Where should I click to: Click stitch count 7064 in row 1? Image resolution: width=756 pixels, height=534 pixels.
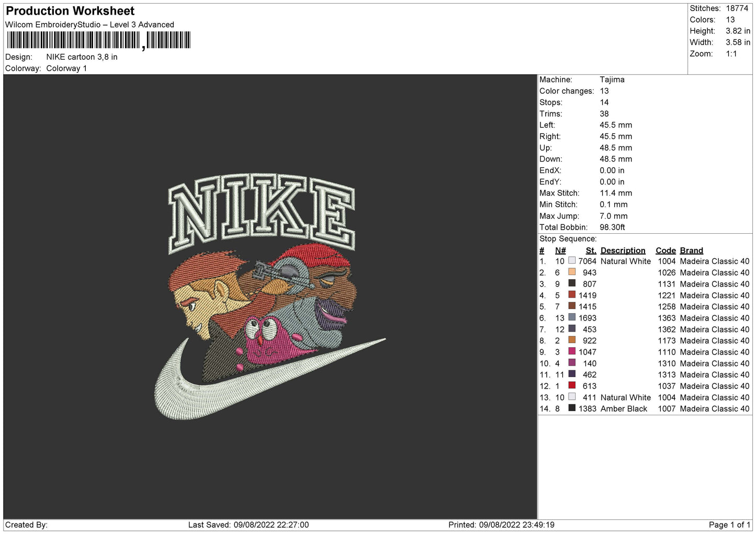point(587,261)
